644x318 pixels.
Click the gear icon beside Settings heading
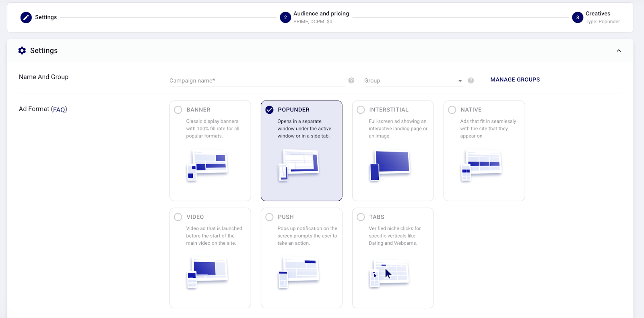pos(22,51)
